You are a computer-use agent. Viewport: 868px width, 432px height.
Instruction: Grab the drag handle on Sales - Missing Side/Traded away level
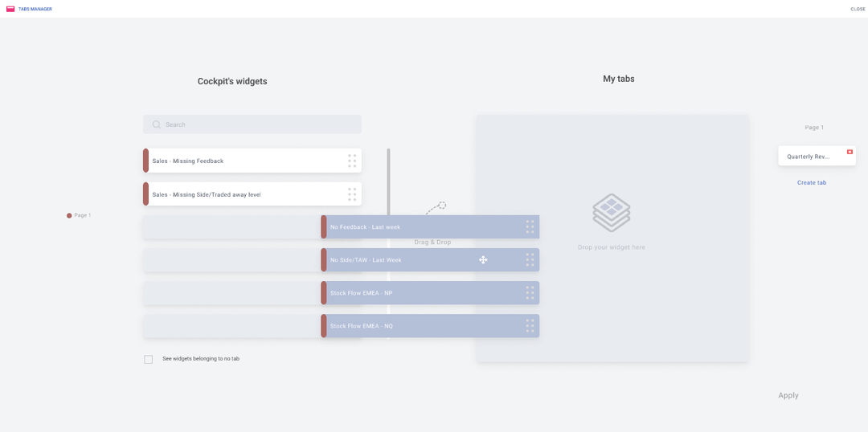coord(352,194)
